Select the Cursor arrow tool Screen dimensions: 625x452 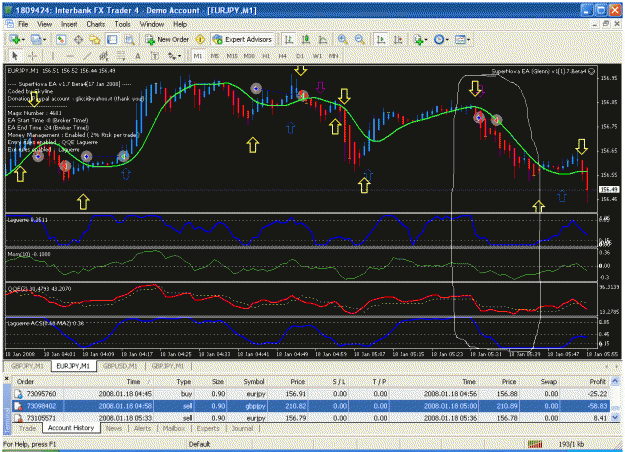[x=15, y=56]
